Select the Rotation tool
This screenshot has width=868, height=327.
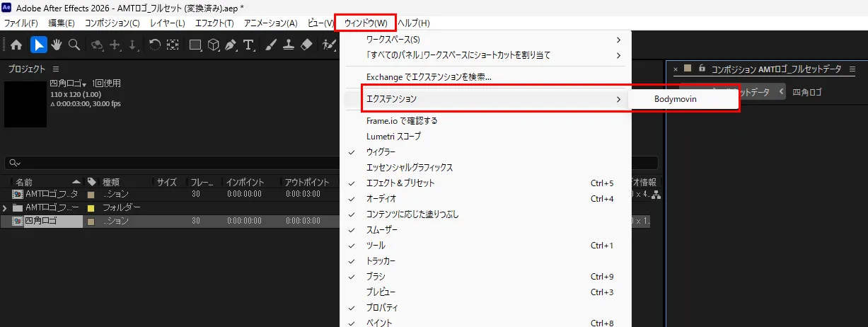coord(154,45)
